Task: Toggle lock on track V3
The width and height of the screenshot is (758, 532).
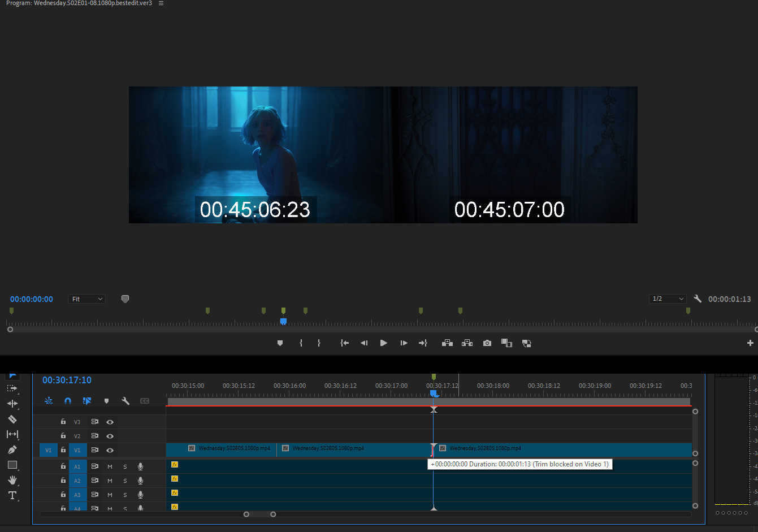Action: (63, 422)
